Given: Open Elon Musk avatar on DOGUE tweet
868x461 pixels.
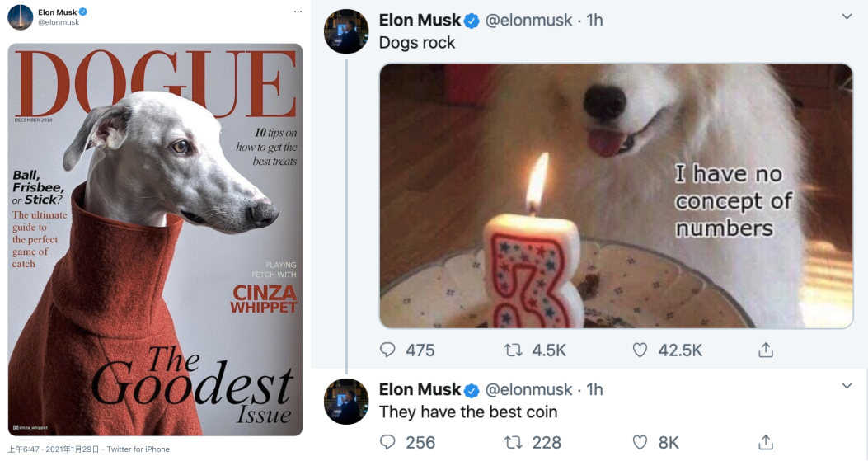Looking at the screenshot, I should 21,17.
